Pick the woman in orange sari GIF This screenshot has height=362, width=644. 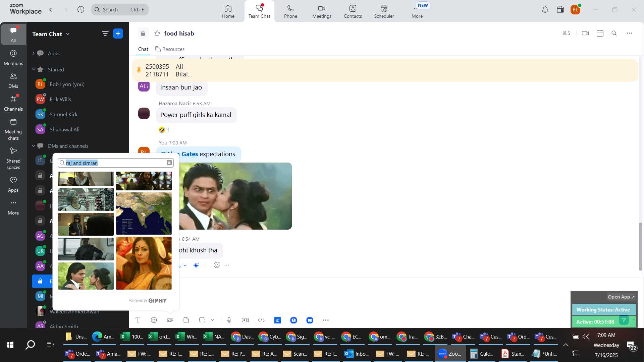144,263
